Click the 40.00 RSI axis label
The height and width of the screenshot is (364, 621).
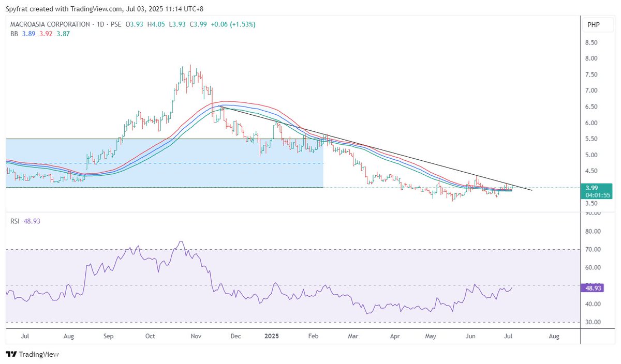click(594, 304)
